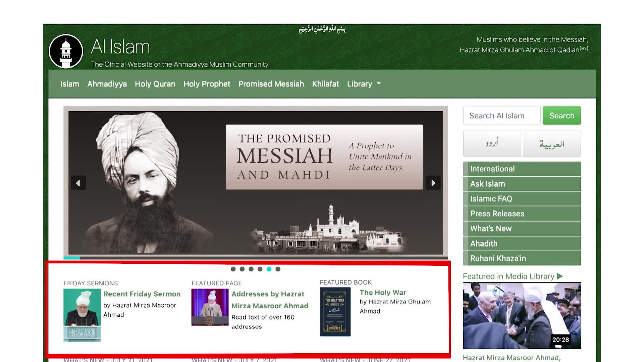Click the carousel progress bar
This screenshot has width=644, height=362.
click(256, 258)
